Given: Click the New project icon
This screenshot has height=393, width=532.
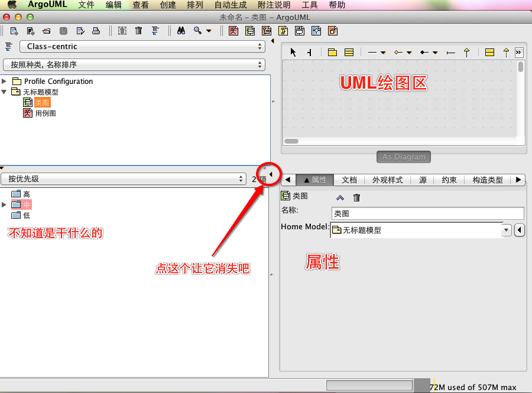Looking at the screenshot, I should pyautogui.click(x=14, y=31).
